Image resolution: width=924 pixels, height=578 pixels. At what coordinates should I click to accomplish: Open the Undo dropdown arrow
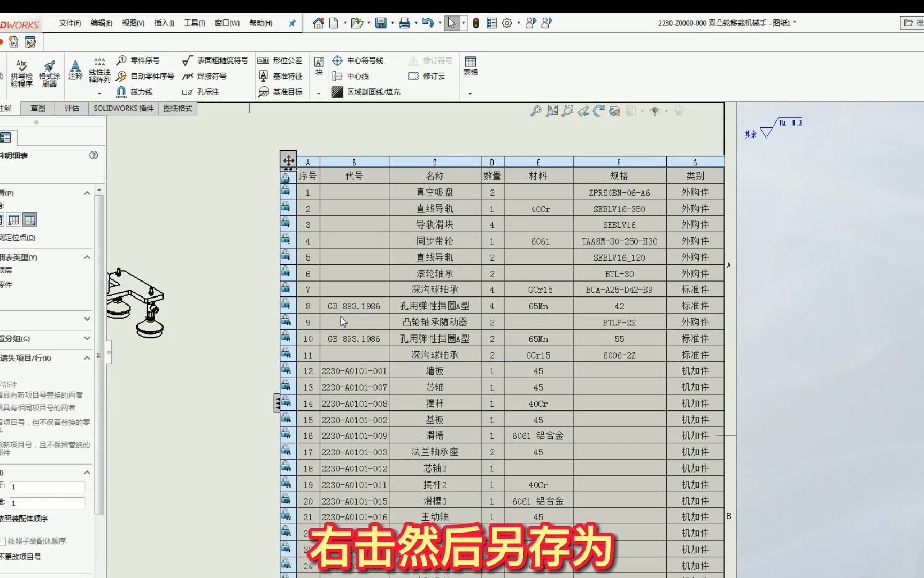click(x=440, y=23)
